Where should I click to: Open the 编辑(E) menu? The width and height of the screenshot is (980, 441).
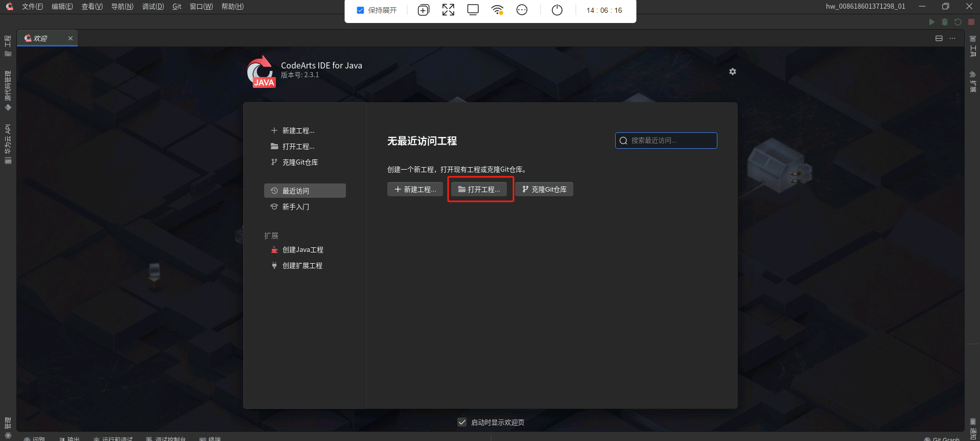[62, 7]
